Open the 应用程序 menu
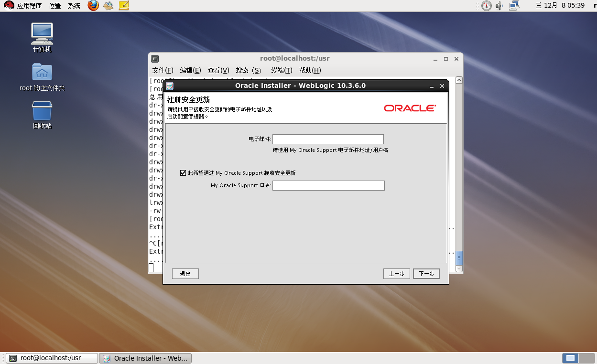 point(29,6)
